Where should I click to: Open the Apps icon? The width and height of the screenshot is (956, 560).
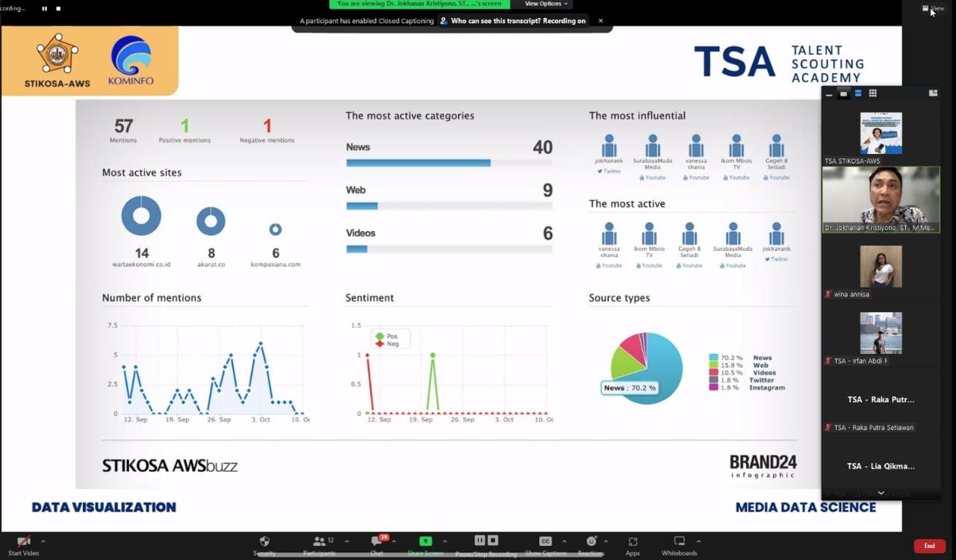633,541
